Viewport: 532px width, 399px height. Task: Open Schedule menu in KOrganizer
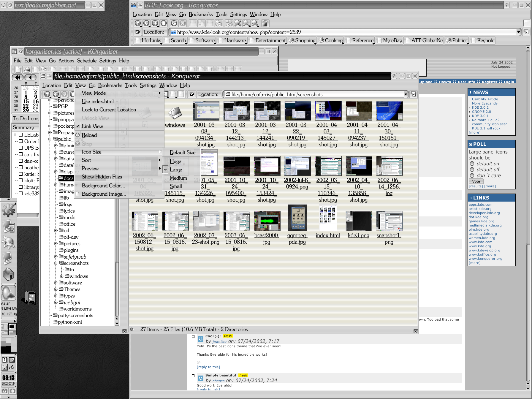point(87,61)
